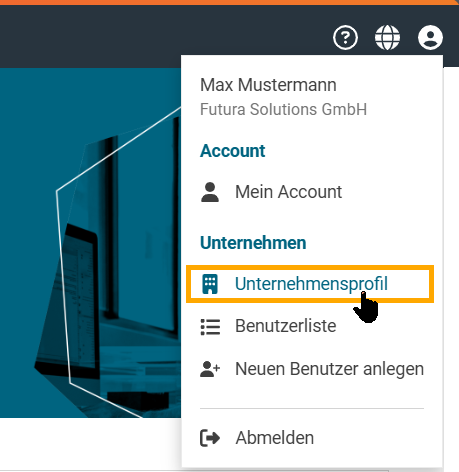
Task: Open the help question mark icon
Action: [345, 37]
